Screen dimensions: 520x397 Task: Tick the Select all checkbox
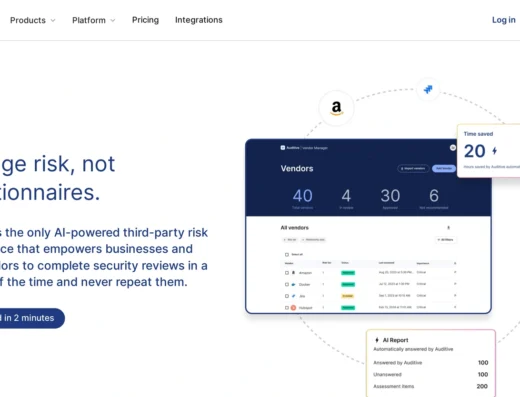287,255
